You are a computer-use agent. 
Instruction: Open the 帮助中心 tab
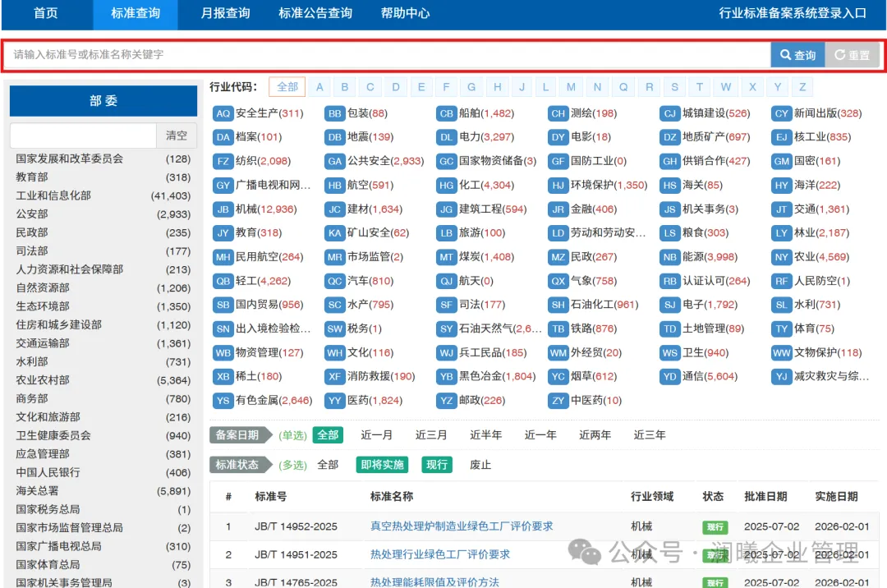tap(405, 13)
